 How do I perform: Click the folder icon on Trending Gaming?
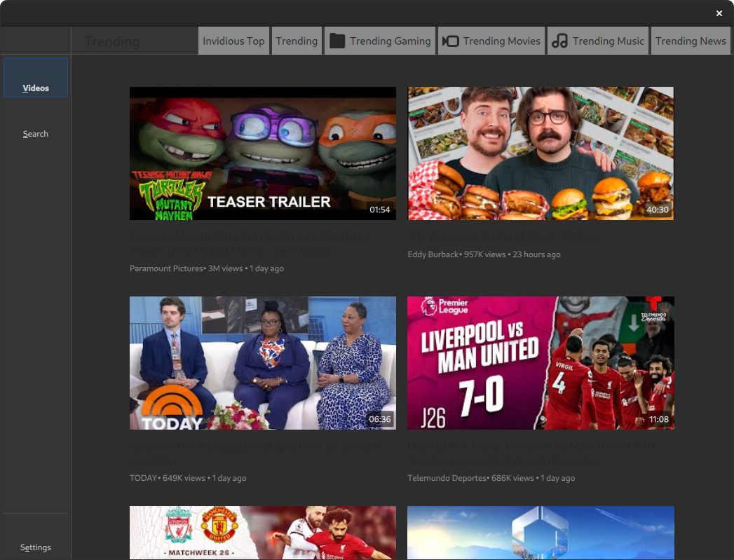pyautogui.click(x=337, y=41)
